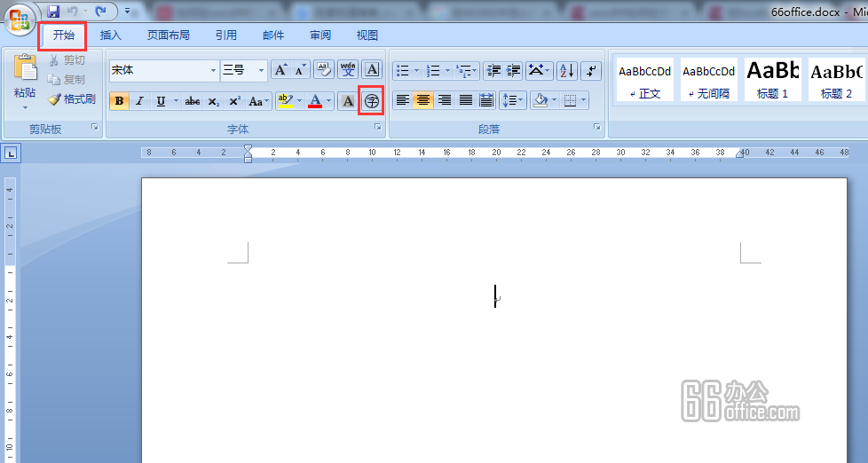Show or hide paragraph marks
Image resolution: width=868 pixels, height=463 pixels.
[x=591, y=70]
